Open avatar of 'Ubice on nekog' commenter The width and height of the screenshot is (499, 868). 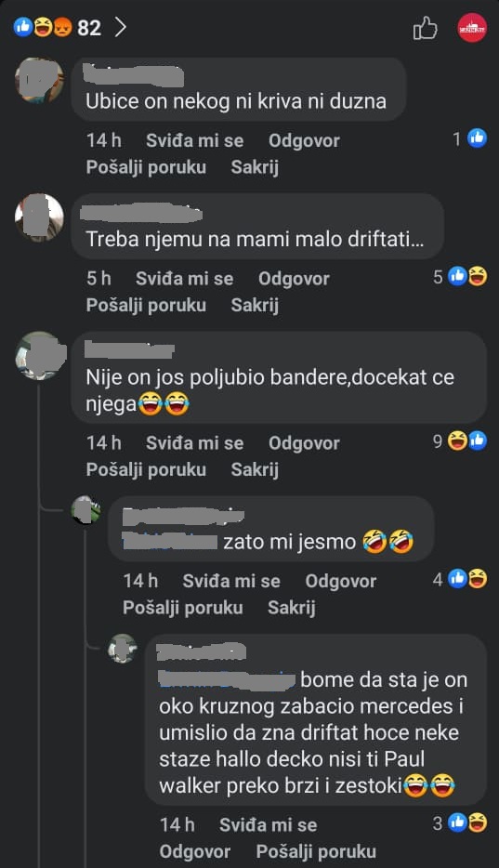[39, 80]
